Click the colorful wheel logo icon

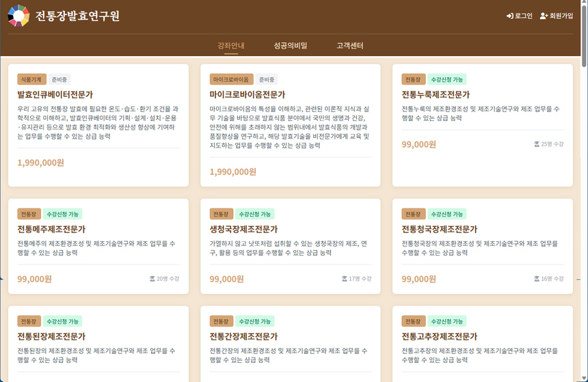18,16
